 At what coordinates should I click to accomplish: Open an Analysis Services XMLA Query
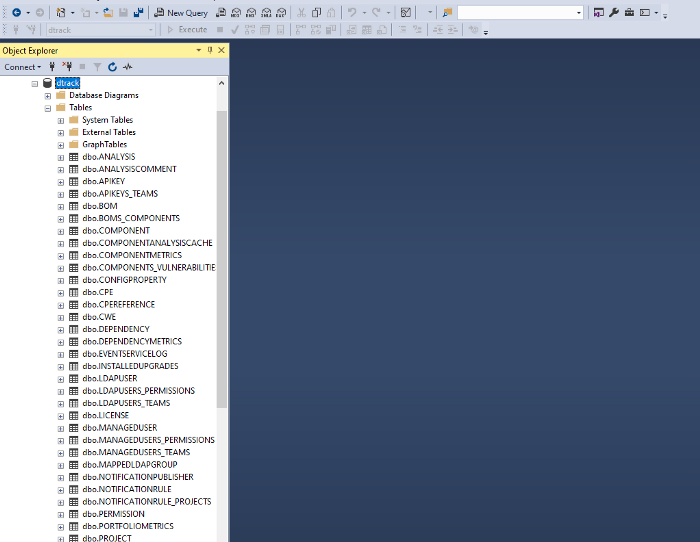tap(266, 13)
